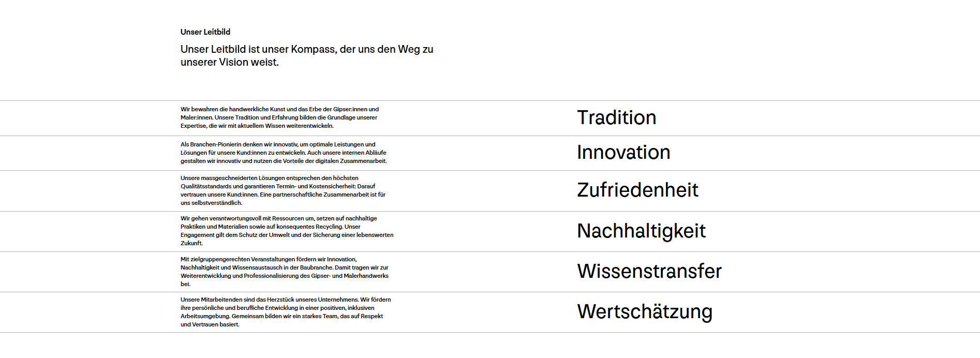Click the divider between Innovation and Zufriedenheit rows
The image size is (980, 358).
[x=489, y=170]
